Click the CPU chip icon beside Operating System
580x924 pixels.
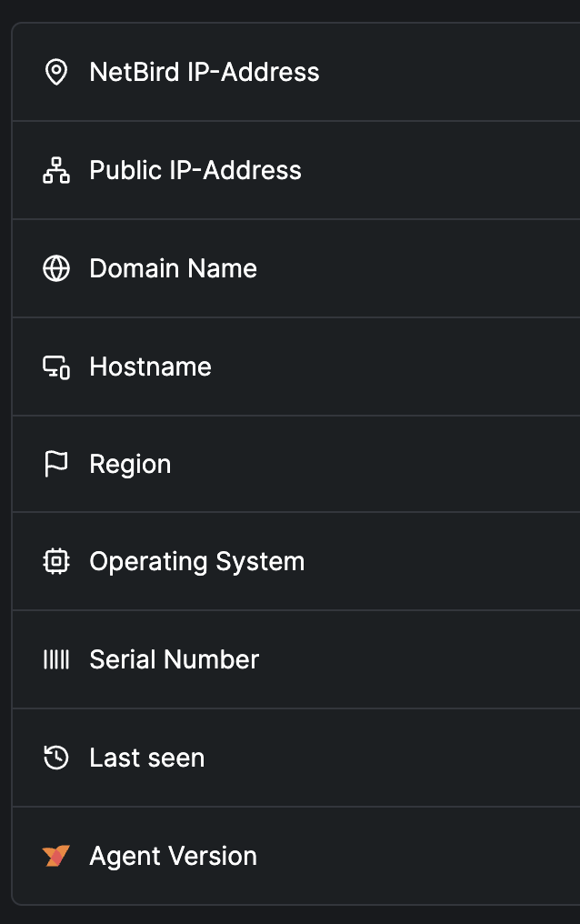click(56, 562)
